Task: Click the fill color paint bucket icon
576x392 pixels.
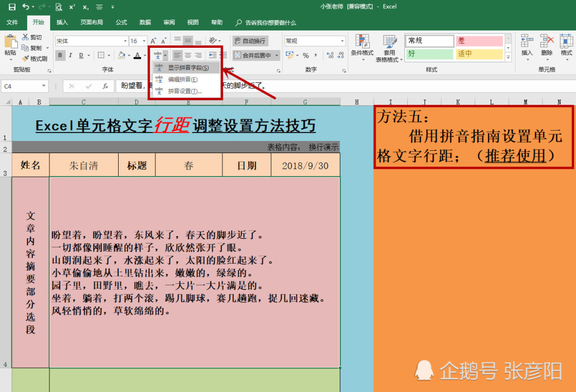Action: pos(122,55)
